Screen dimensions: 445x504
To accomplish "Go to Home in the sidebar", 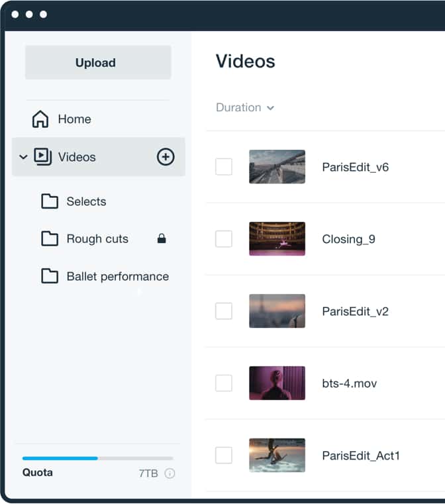I will pos(74,119).
